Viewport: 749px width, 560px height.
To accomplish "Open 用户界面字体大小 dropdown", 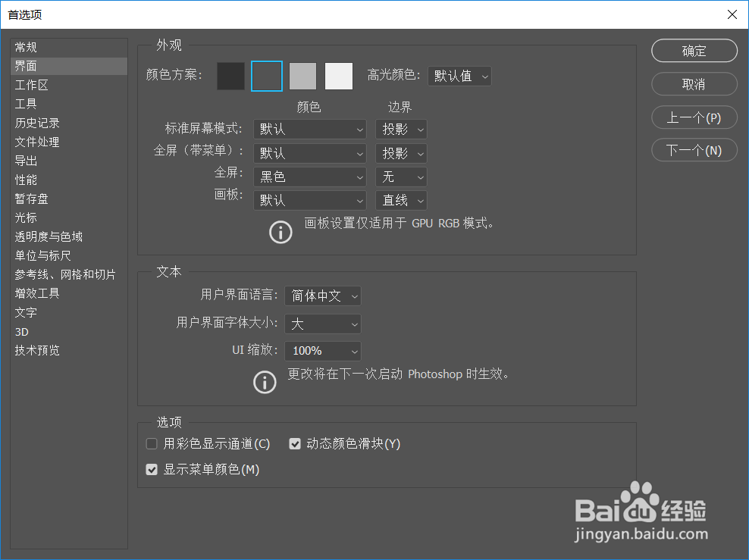I will (323, 324).
